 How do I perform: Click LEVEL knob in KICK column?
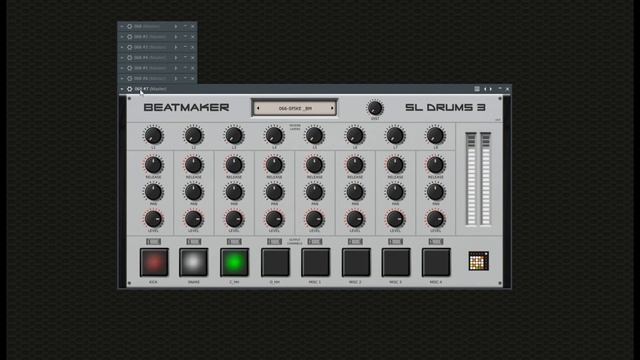point(153,219)
